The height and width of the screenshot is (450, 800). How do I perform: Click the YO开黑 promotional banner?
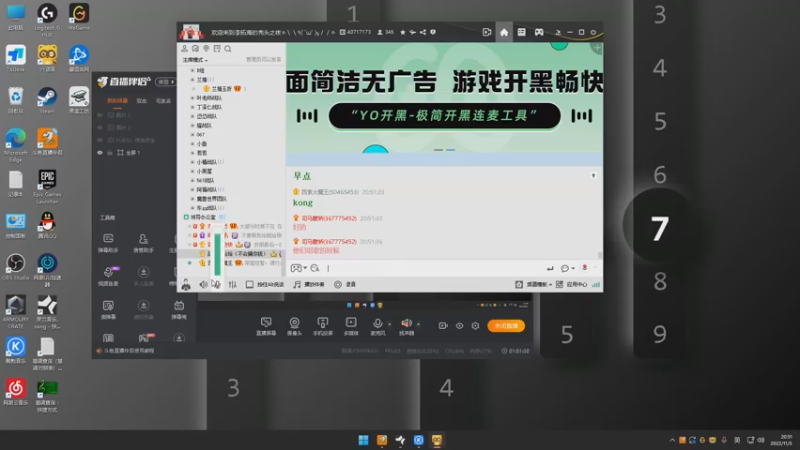click(x=444, y=97)
